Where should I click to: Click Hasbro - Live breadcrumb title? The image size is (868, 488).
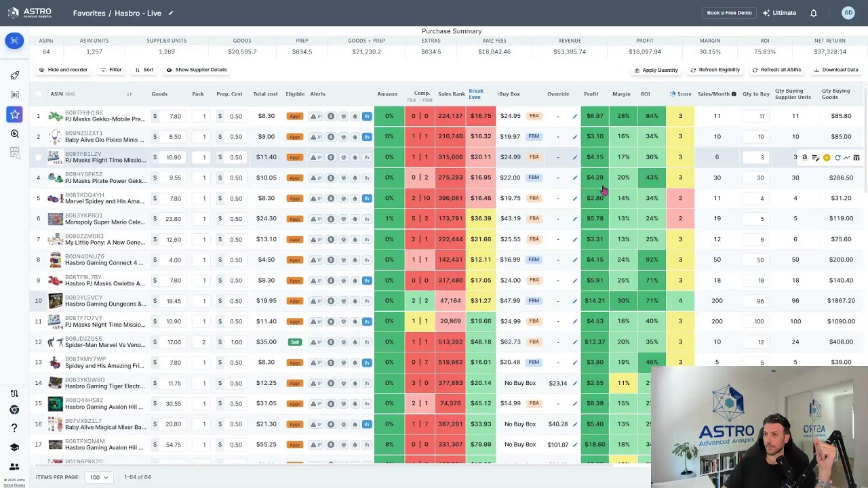(138, 13)
